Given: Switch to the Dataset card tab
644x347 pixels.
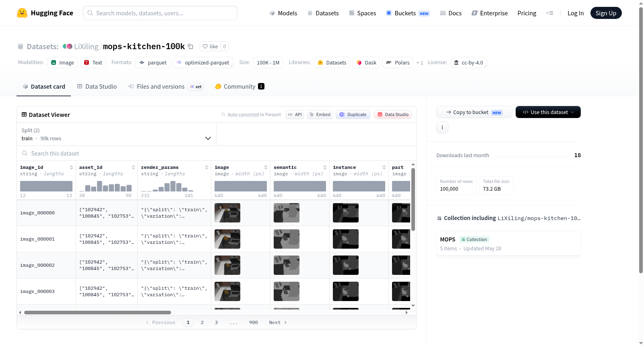Looking at the screenshot, I should click(x=44, y=87).
